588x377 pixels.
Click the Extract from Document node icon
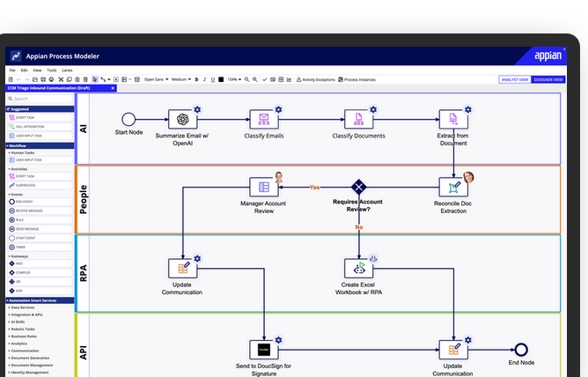(x=453, y=119)
